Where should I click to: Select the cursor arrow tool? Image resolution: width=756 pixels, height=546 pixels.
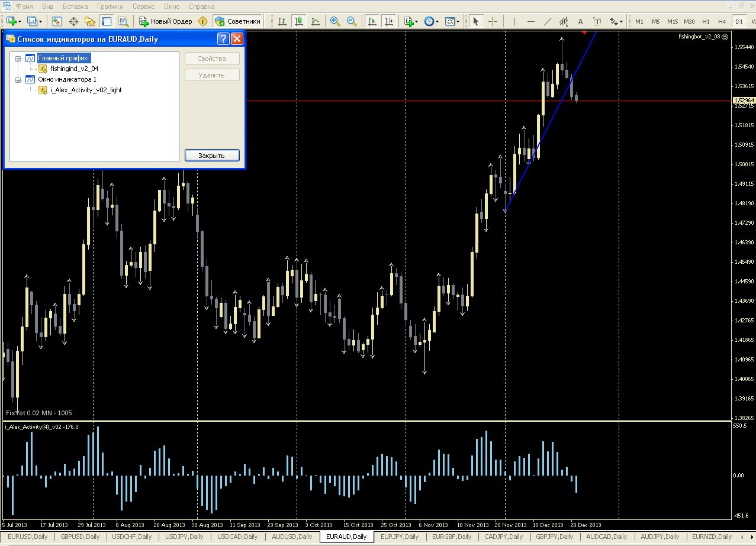click(475, 21)
